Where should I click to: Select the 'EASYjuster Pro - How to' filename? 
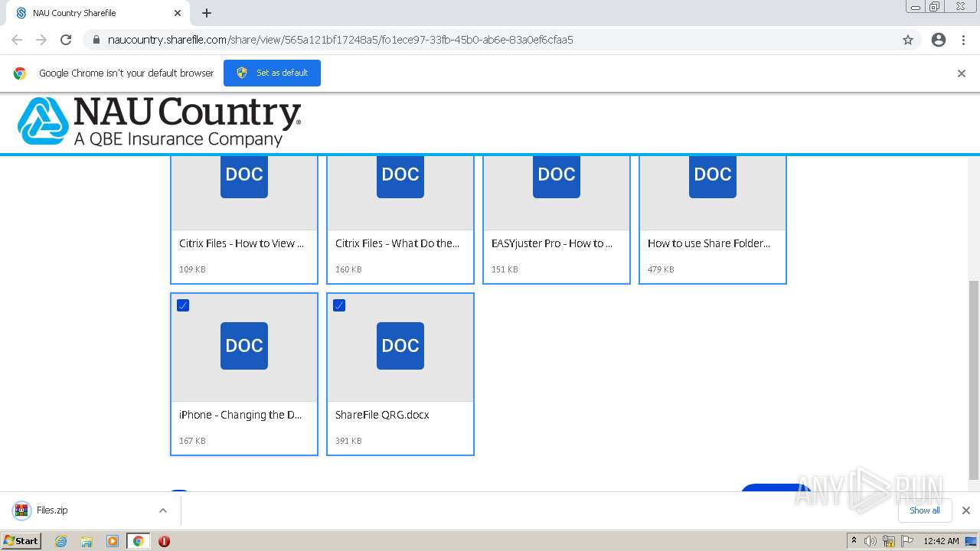(552, 243)
